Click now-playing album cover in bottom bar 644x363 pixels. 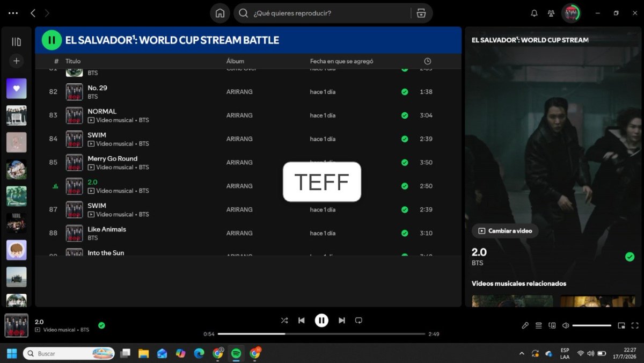click(17, 325)
